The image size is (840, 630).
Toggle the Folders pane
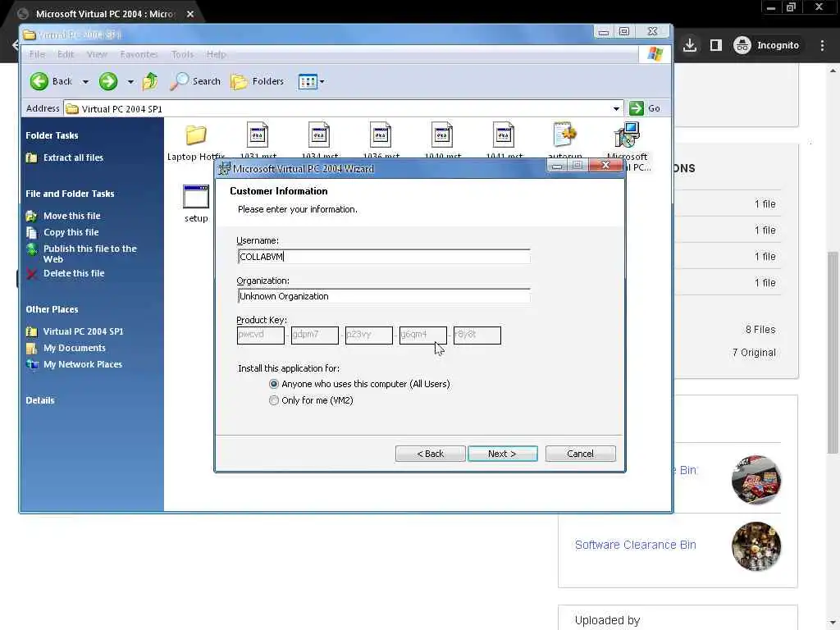point(257,81)
